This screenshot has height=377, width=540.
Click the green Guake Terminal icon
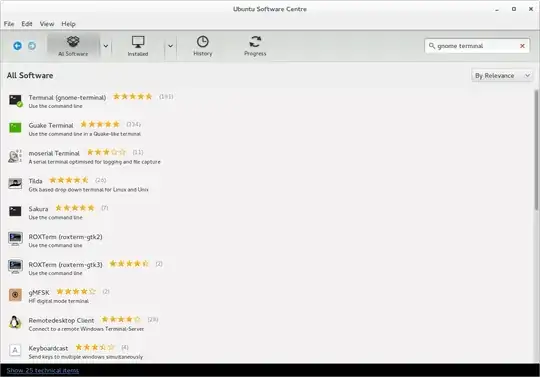(x=15, y=128)
